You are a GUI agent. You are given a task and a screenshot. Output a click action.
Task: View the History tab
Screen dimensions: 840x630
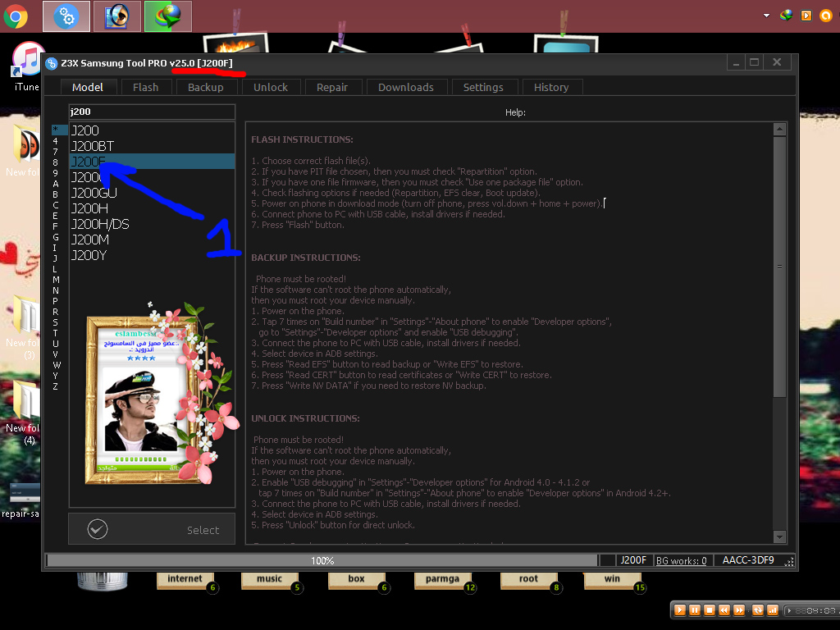pos(551,87)
